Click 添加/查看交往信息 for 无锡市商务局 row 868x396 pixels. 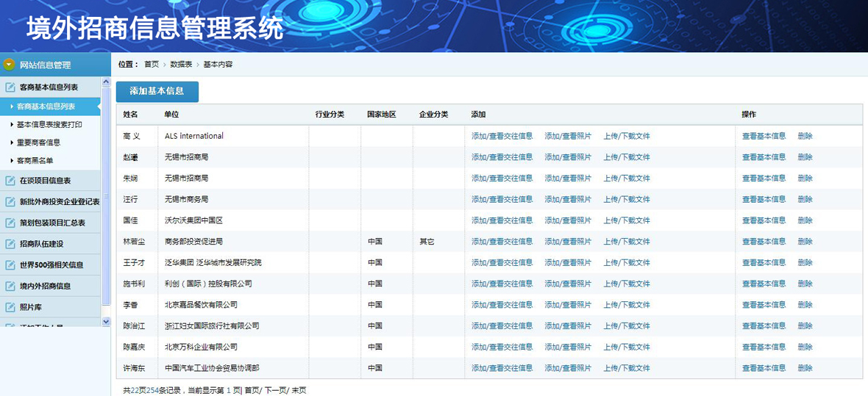pos(502,199)
